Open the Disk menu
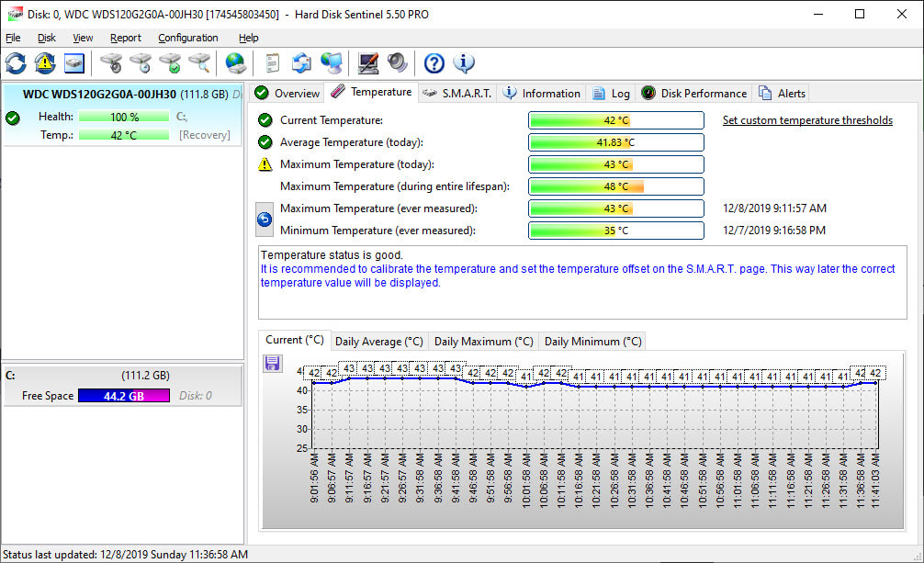Screen dimensions: 924x563 click(47, 38)
